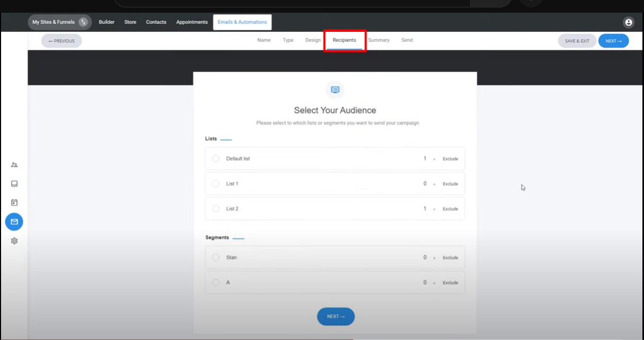Go to the Summary step tab
Screen dimensions: 644x340
click(379, 40)
